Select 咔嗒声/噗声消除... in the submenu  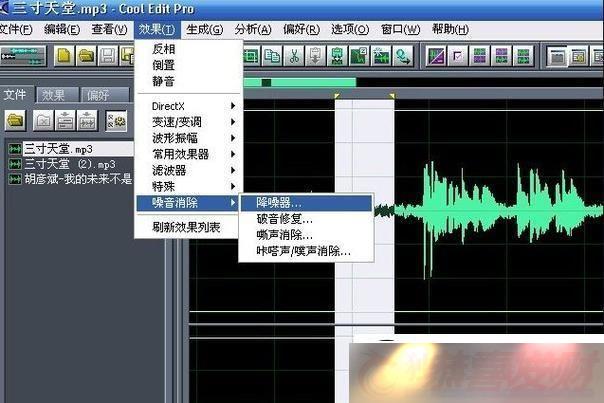tap(306, 251)
